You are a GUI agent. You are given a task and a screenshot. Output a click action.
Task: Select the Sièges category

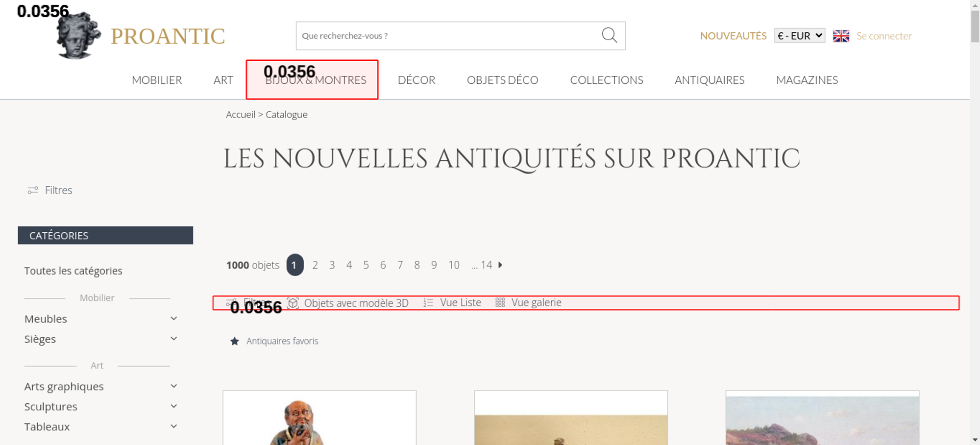pos(40,339)
